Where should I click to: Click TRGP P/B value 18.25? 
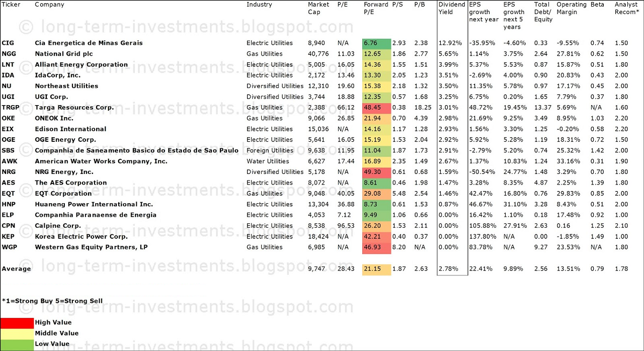tap(423, 108)
